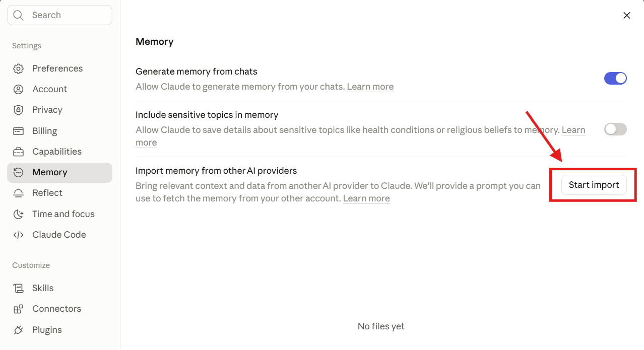Click the Capabilities briefcase icon
Screen dimensions: 644x350
click(19, 152)
